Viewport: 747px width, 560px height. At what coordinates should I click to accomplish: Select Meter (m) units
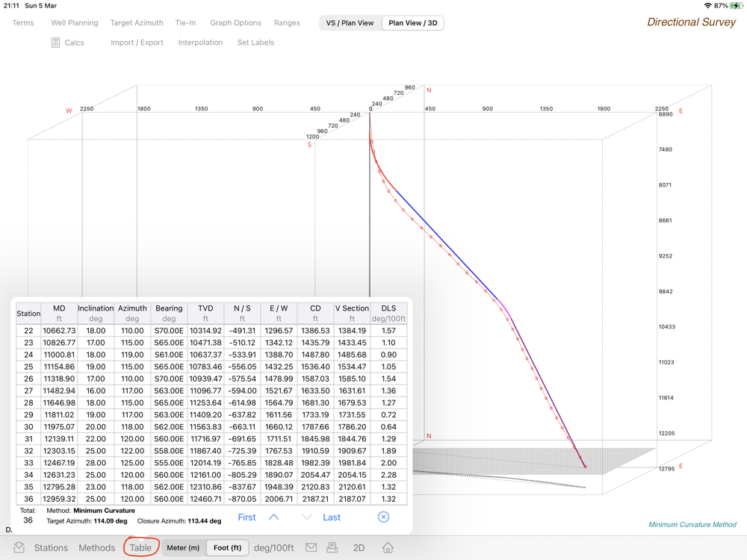click(183, 547)
